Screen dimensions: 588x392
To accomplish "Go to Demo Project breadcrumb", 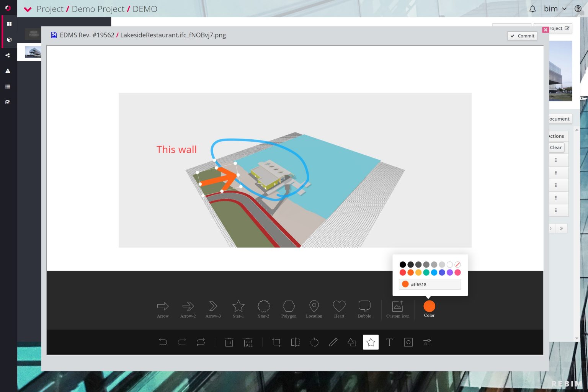I will (x=98, y=9).
